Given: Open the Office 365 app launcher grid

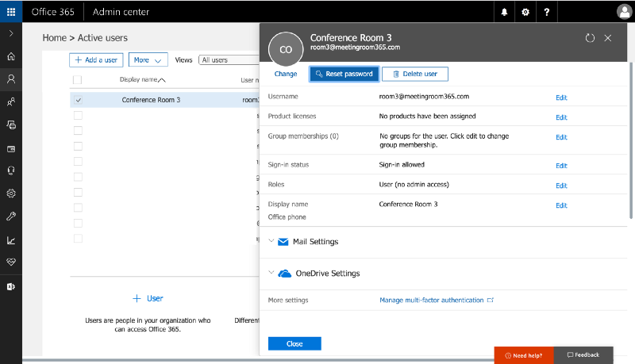Looking at the screenshot, I should pyautogui.click(x=11, y=12).
